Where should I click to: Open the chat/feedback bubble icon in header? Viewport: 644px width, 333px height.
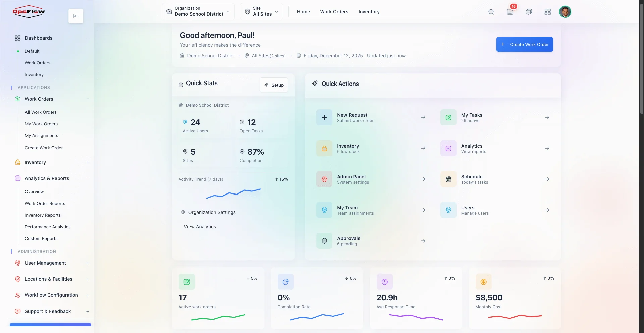point(529,12)
